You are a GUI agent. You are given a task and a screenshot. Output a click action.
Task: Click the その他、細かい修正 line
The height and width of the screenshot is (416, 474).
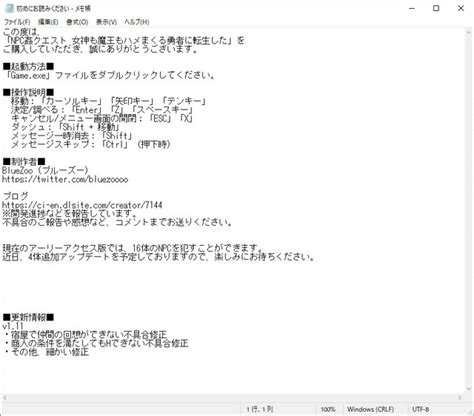[47, 352]
